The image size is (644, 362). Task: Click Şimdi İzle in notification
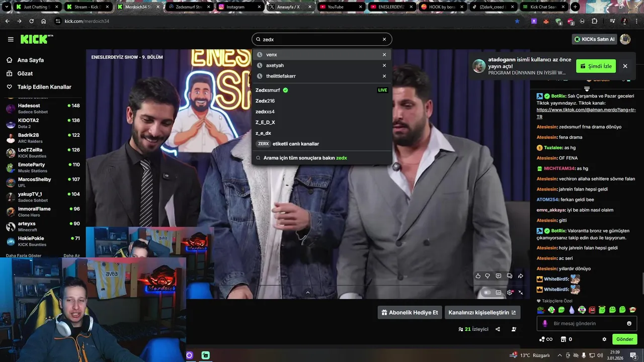[x=596, y=66]
